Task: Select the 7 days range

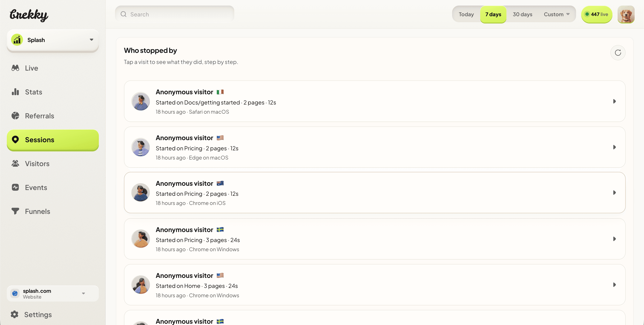Action: tap(493, 14)
